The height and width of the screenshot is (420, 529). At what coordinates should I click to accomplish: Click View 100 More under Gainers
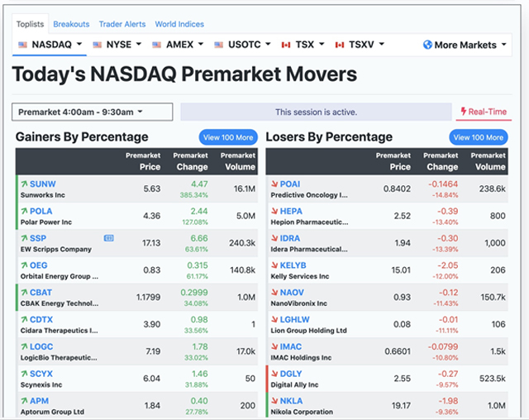click(x=227, y=137)
